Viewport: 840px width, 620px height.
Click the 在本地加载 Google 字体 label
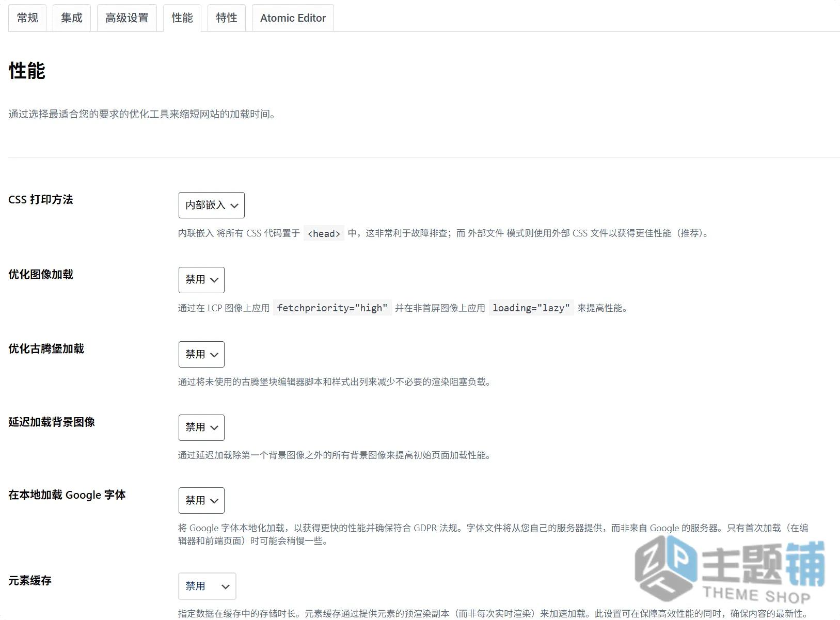[67, 495]
